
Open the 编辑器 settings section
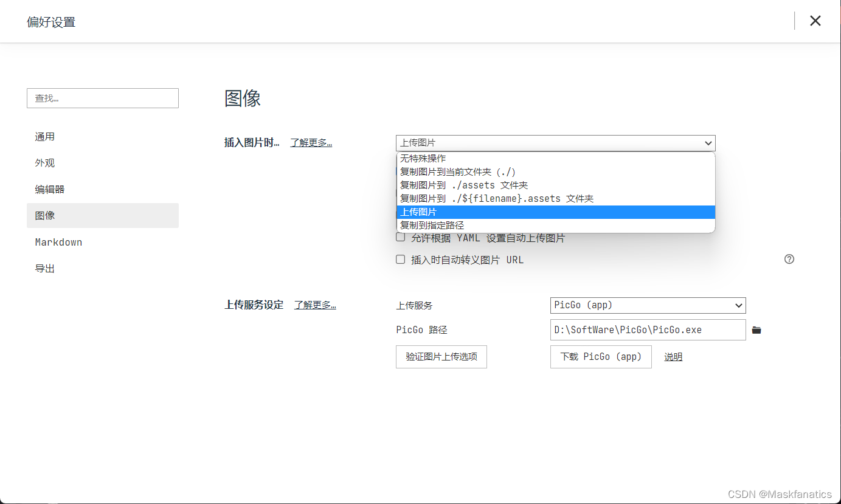tap(103, 189)
